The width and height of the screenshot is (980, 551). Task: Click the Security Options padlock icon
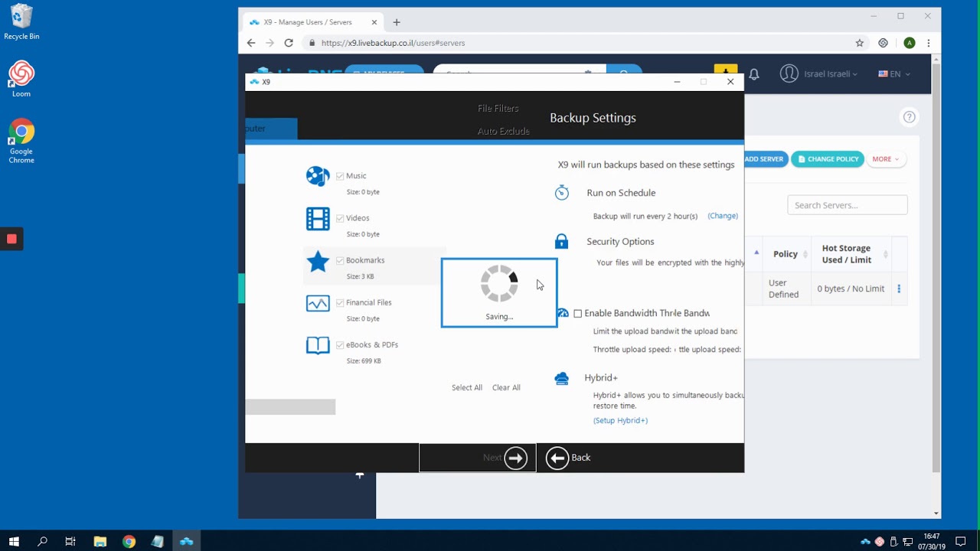click(562, 241)
